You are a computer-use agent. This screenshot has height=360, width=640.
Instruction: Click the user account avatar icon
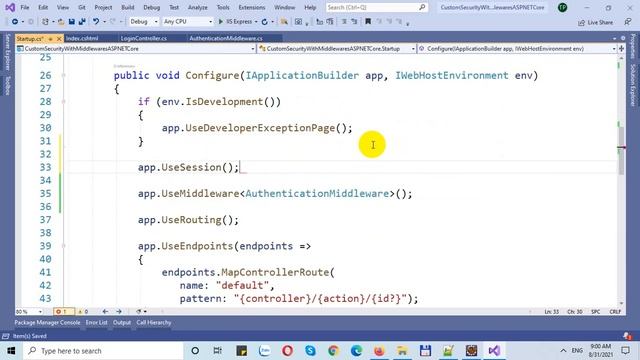coord(562,7)
